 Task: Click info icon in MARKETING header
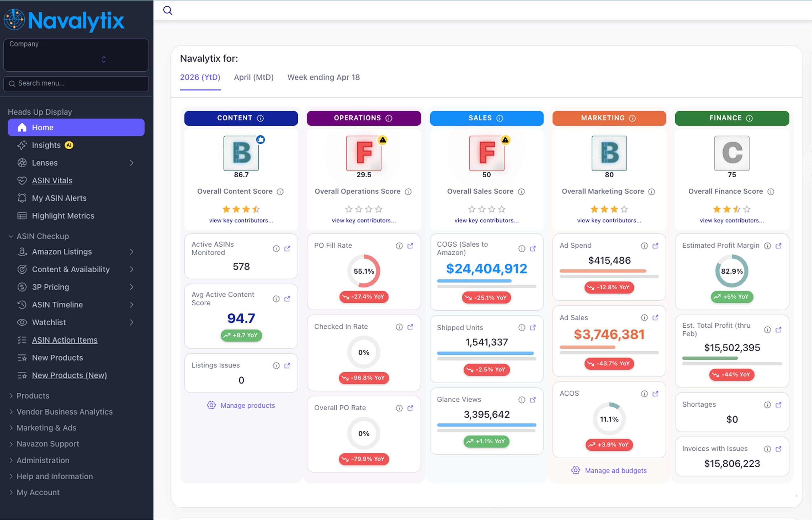click(632, 118)
